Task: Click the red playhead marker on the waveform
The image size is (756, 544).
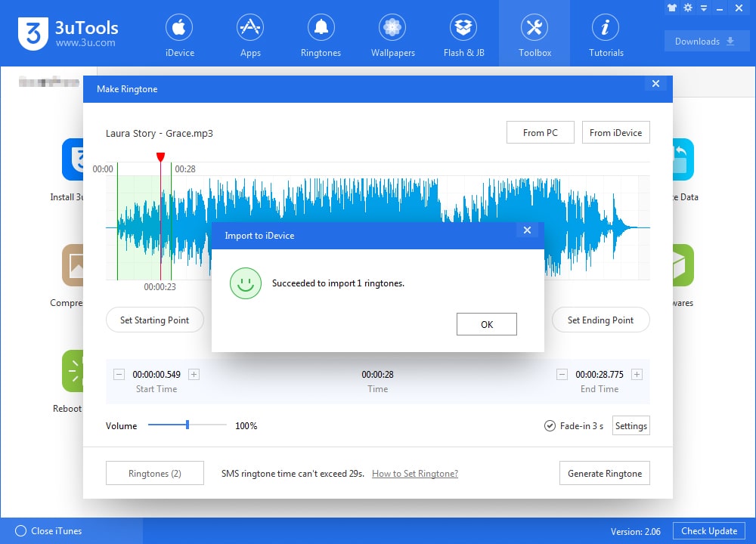Action: pos(160,157)
